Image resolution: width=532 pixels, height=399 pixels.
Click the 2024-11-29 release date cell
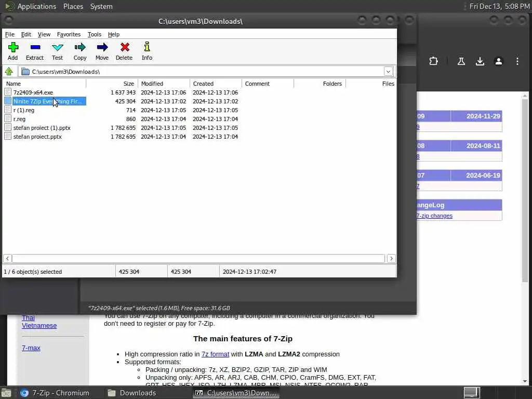[x=476, y=116]
